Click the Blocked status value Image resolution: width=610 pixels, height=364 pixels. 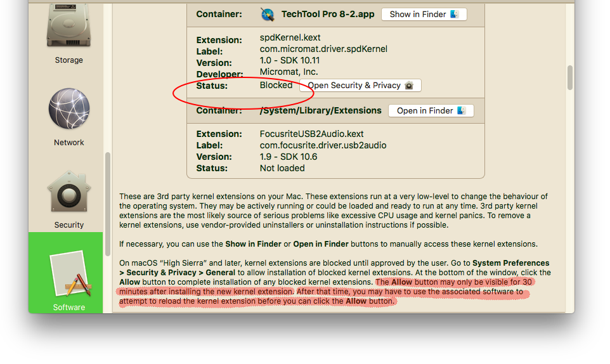point(276,85)
